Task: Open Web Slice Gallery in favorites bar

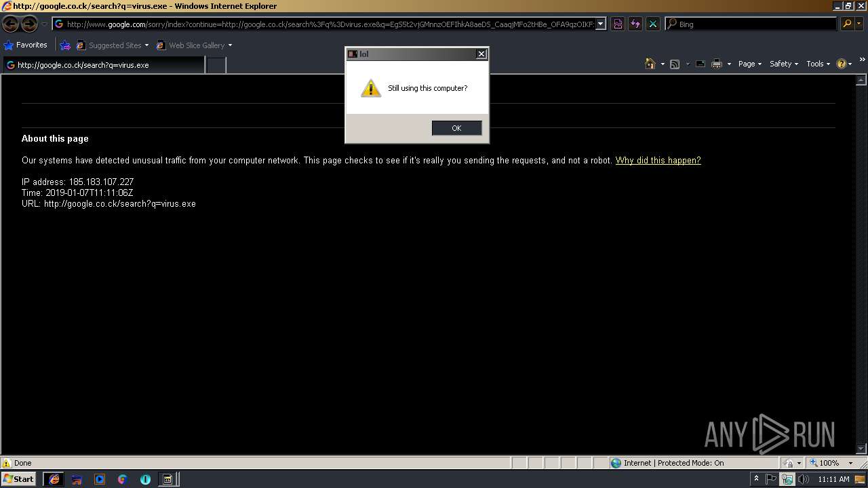Action: (194, 45)
